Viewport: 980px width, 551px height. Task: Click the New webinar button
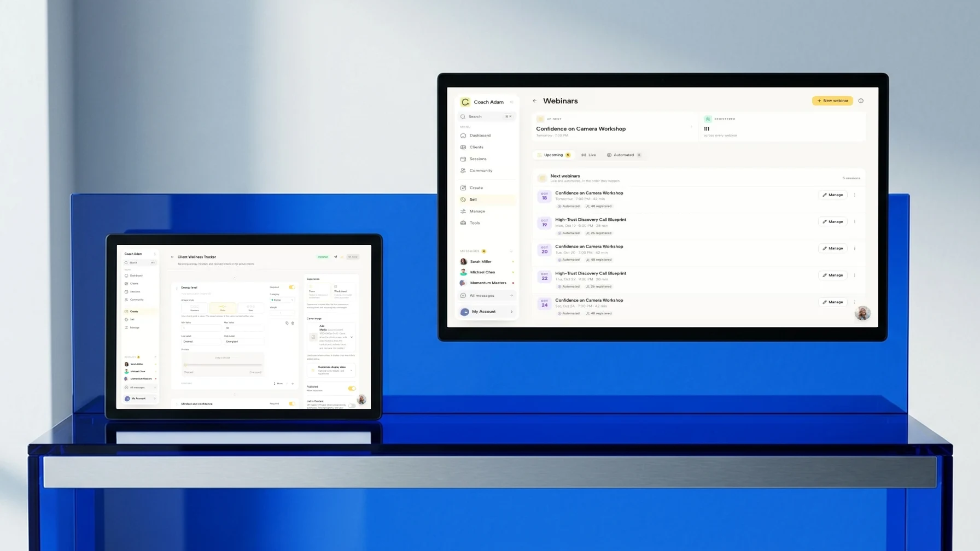(x=832, y=101)
